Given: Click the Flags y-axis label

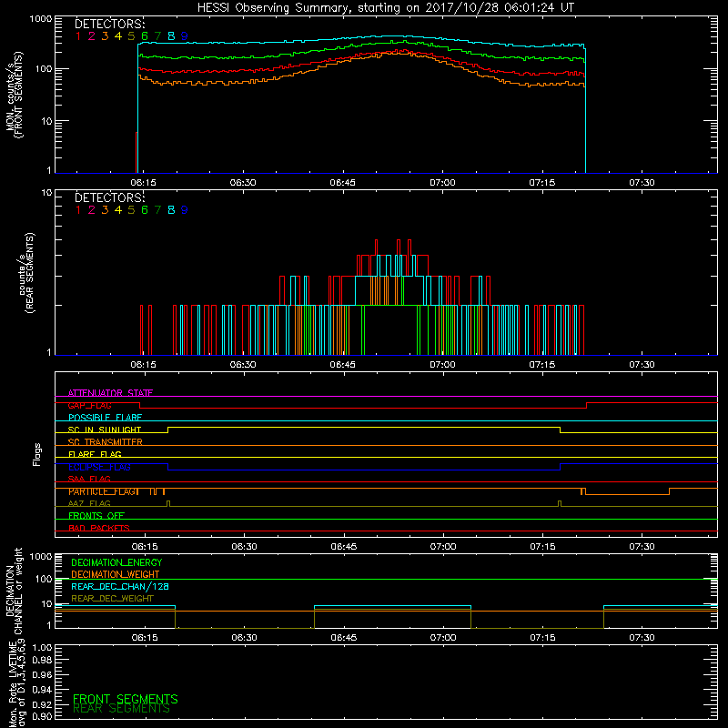Looking at the screenshot, I should [x=37, y=454].
